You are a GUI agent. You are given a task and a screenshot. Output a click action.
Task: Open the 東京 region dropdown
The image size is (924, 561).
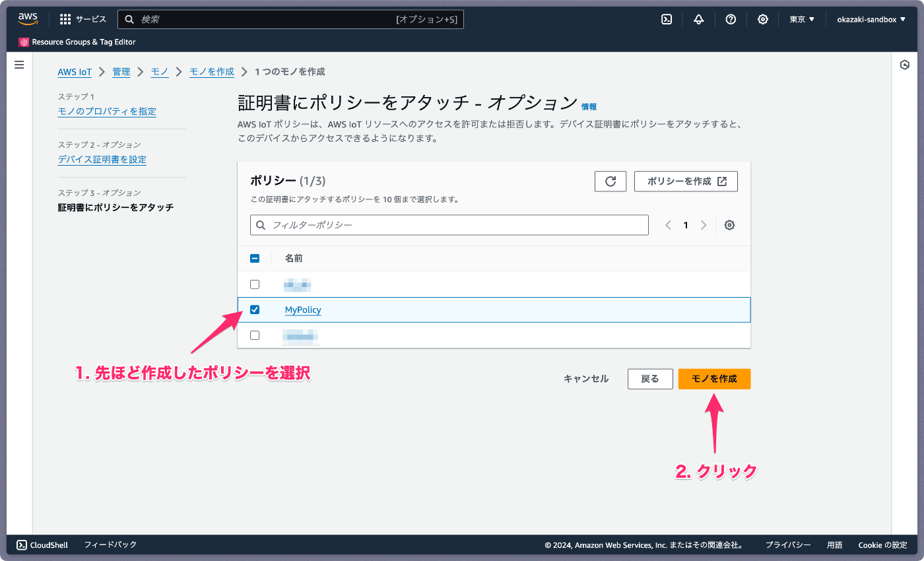[x=802, y=19]
